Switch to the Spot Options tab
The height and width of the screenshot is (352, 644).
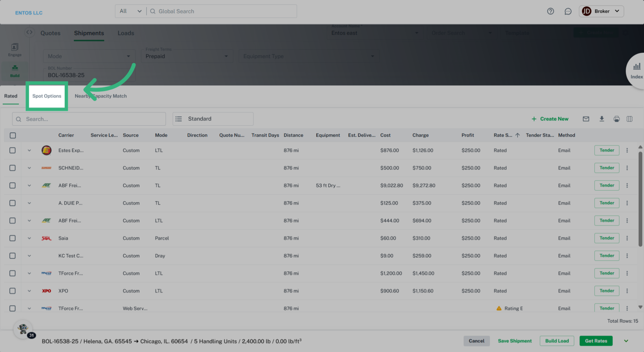(x=47, y=96)
